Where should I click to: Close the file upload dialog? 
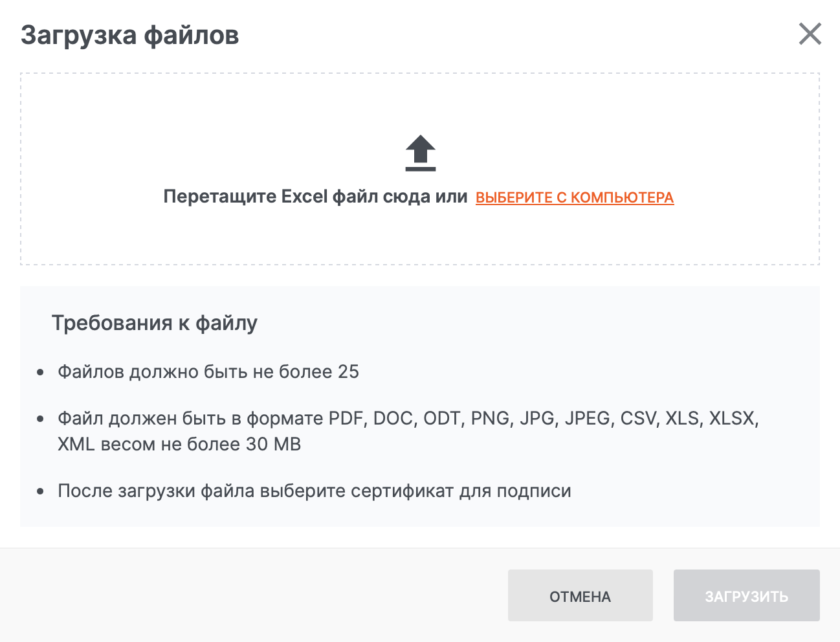click(810, 34)
